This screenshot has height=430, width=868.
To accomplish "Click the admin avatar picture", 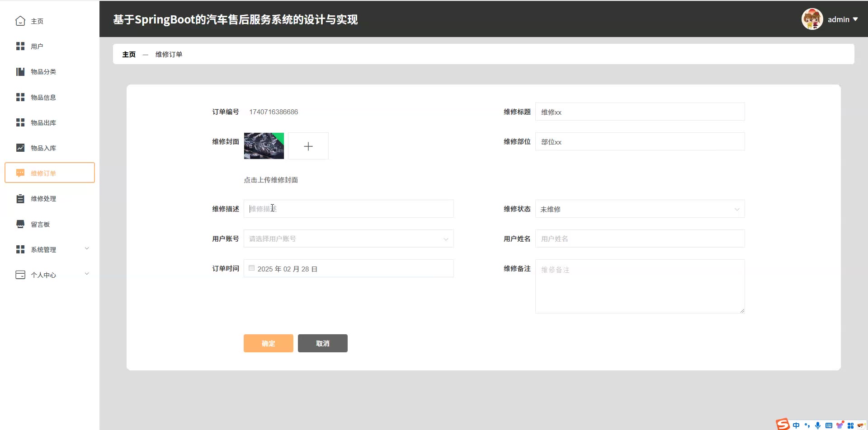I will 812,19.
